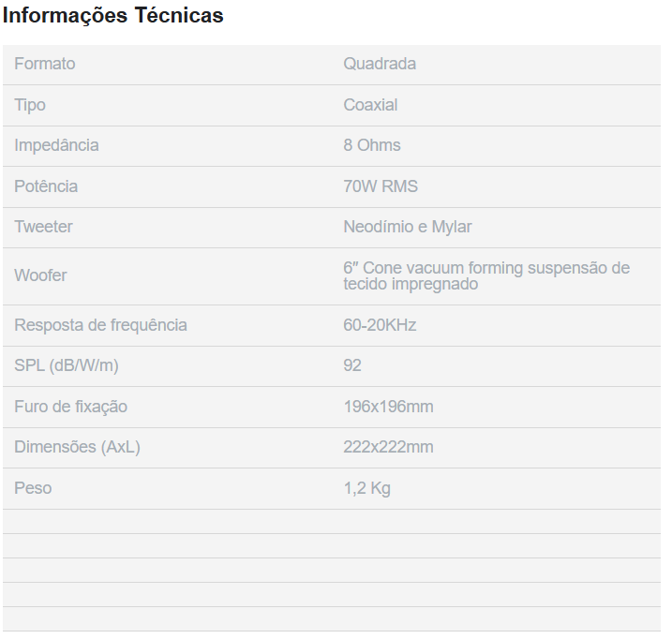Click the Informações Técnicas heading
This screenshot has width=672, height=639.
[113, 16]
